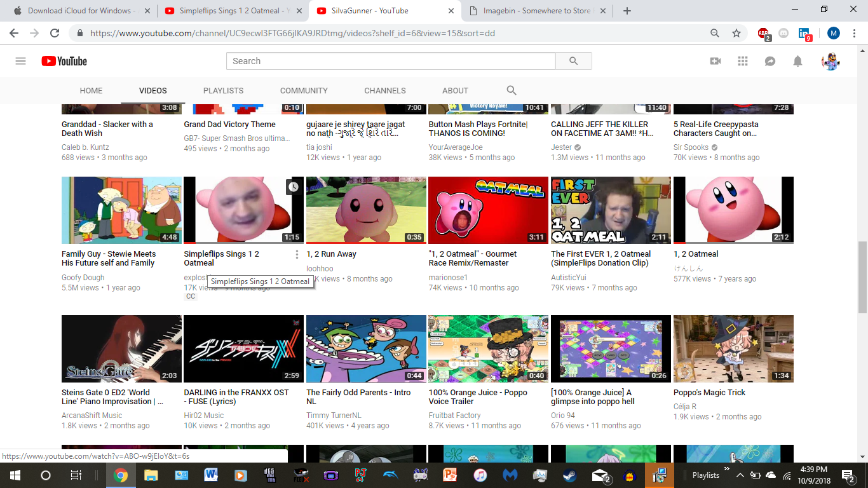Switch to the PLAYLISTS channel tab

pyautogui.click(x=223, y=90)
